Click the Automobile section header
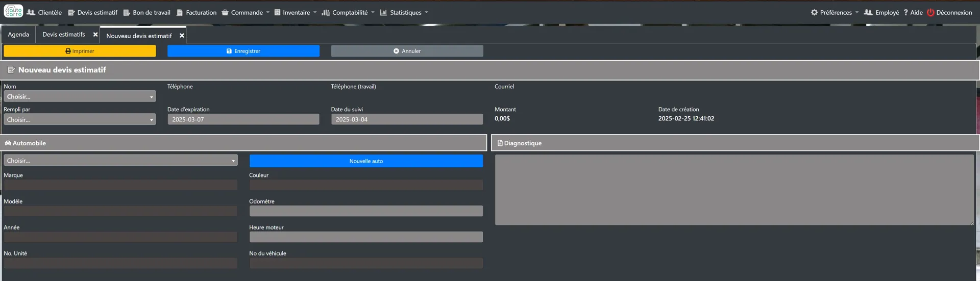 tap(244, 143)
